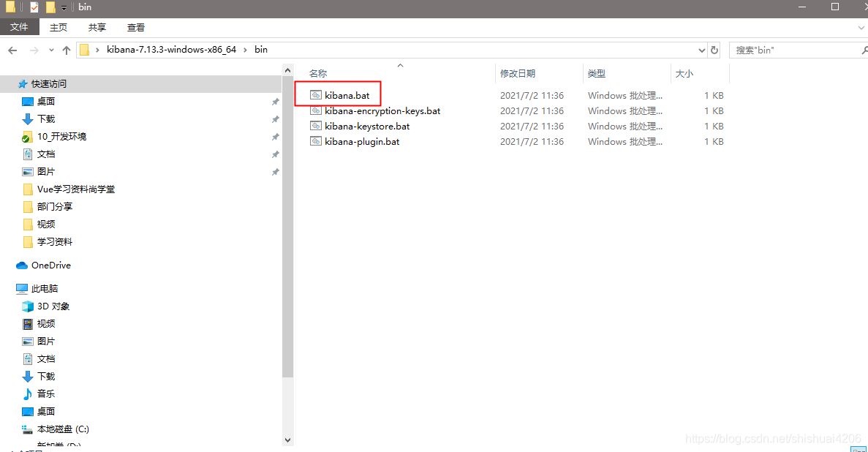Click kibana-7.13.3-windows-x86_64 breadcrumb

pos(172,50)
